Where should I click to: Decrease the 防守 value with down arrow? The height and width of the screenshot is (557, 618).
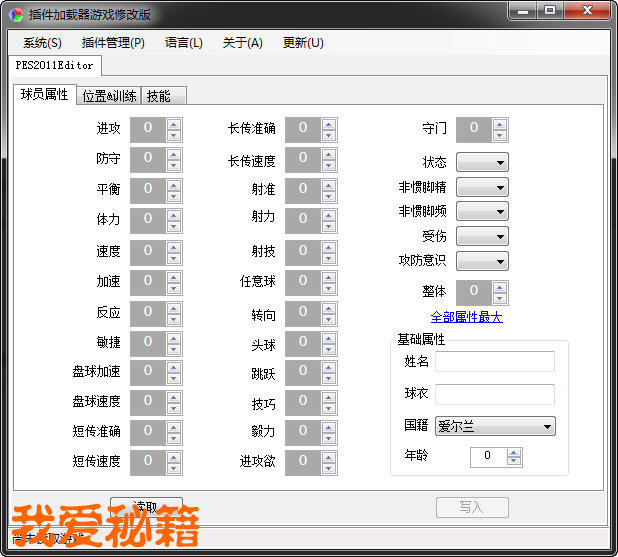pyautogui.click(x=174, y=165)
